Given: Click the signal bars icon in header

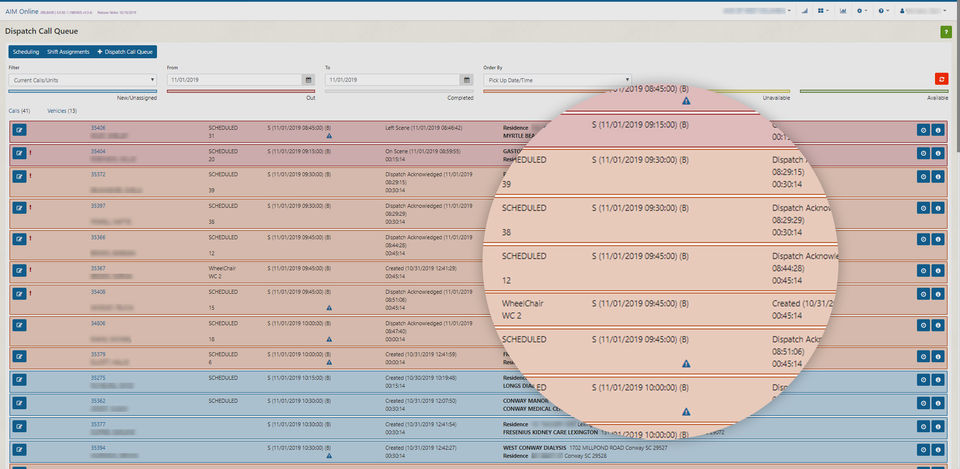Looking at the screenshot, I should pyautogui.click(x=804, y=11).
